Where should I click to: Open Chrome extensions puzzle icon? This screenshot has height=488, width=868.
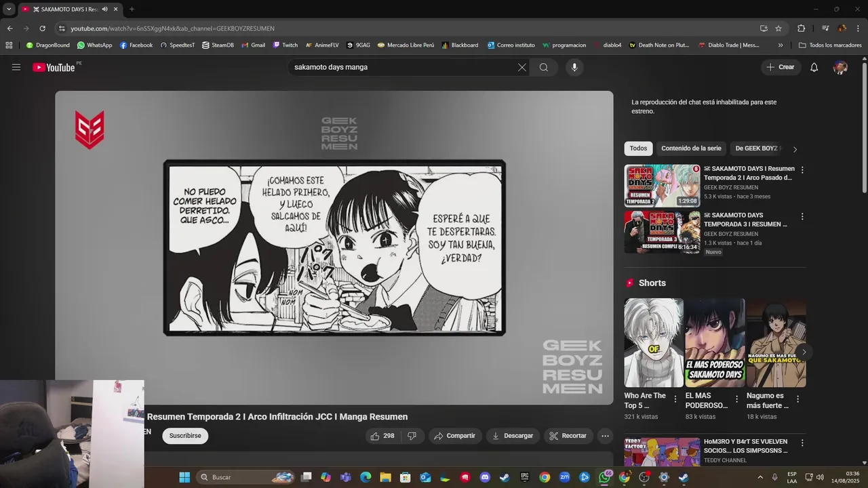pyautogui.click(x=802, y=28)
